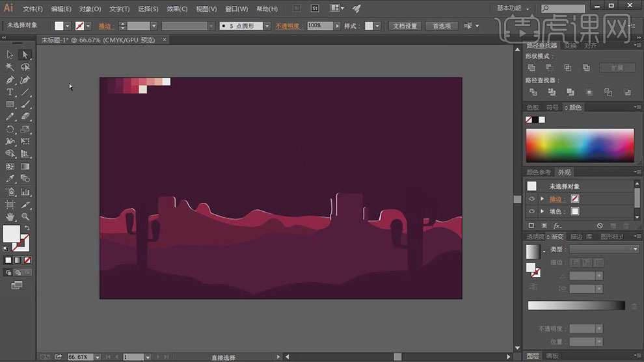644x362 pixels.
Task: Select the Eraser tool
Action: tap(25, 117)
